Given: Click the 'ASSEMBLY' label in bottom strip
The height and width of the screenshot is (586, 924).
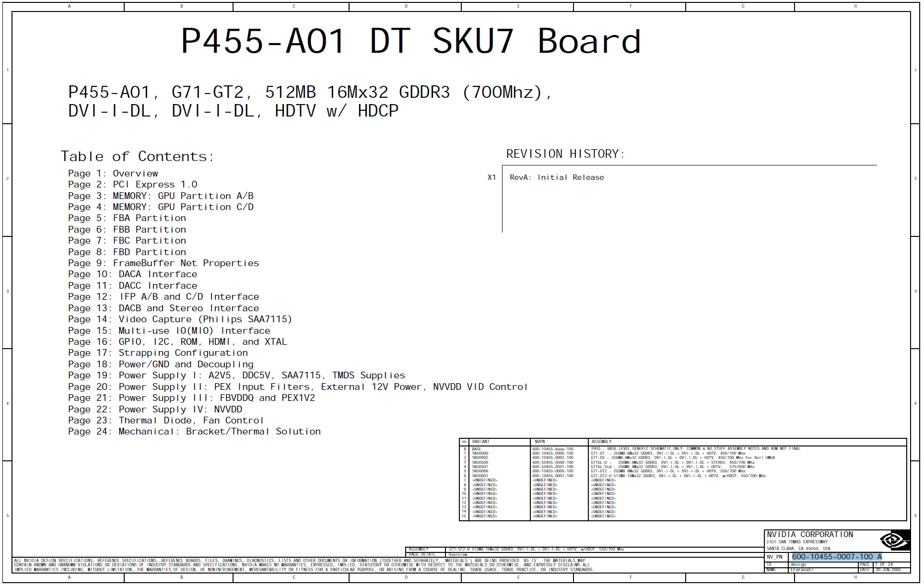Looking at the screenshot, I should (419, 550).
